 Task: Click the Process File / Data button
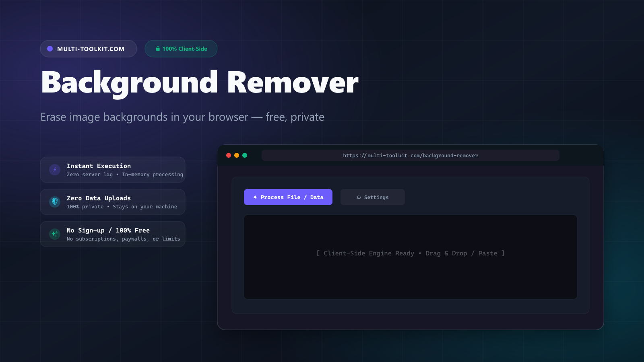[x=288, y=197]
